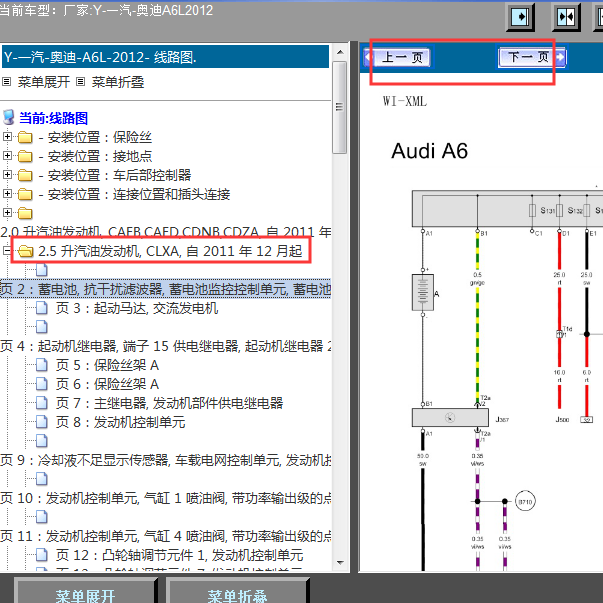
Task: Click 菜单展开 link at tree top
Action: pyautogui.click(x=43, y=82)
